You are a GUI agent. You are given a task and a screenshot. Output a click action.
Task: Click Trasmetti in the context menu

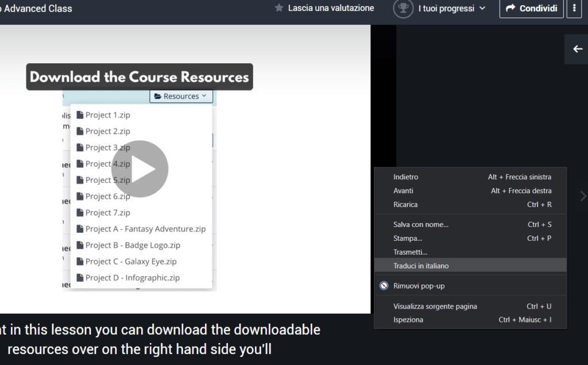tap(410, 252)
